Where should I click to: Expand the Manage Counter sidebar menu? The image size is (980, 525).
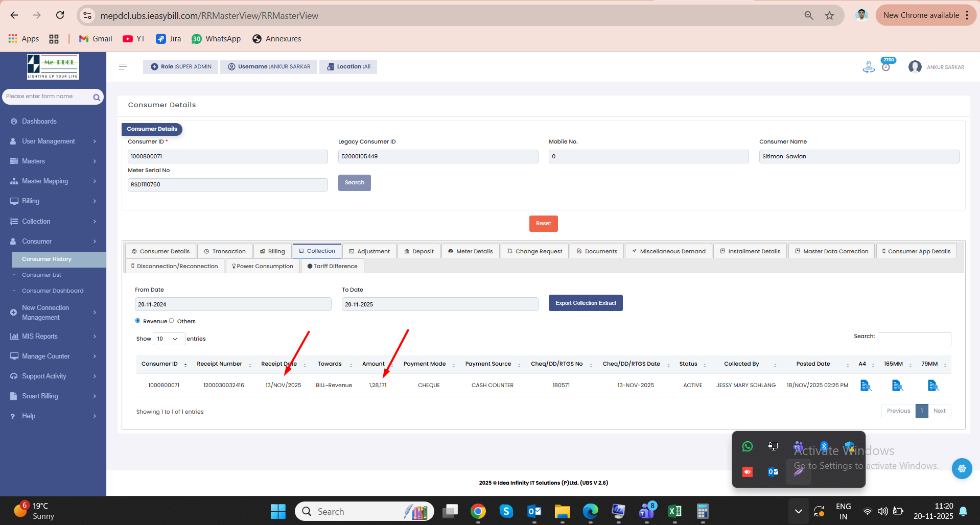pyautogui.click(x=53, y=356)
